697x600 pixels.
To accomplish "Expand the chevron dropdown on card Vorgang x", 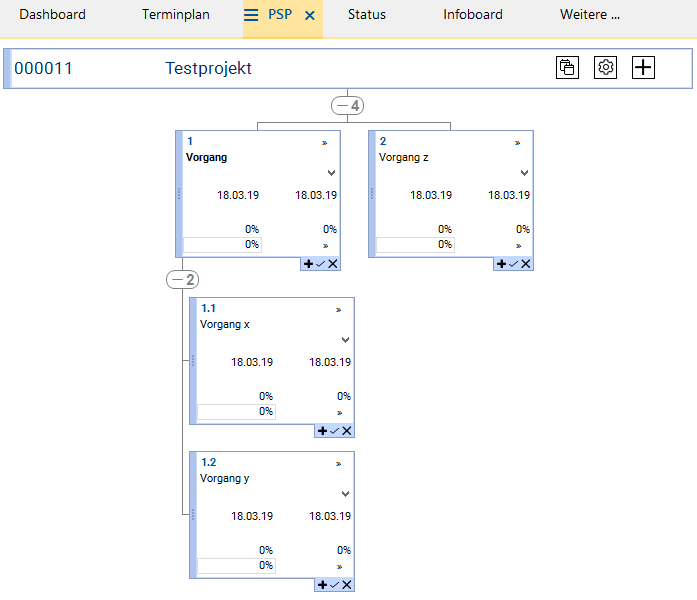I will (345, 340).
